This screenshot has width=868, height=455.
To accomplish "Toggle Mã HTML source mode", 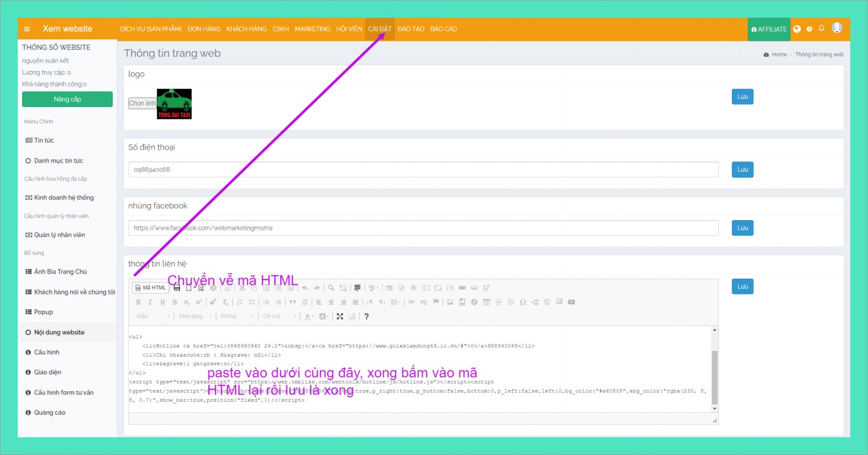I will 151,288.
